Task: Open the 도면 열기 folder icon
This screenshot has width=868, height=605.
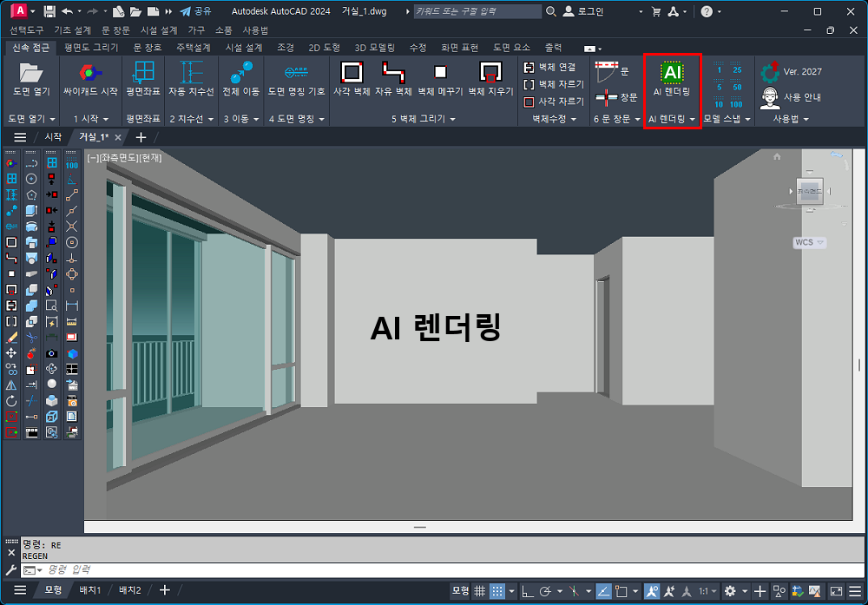Action: (31, 74)
